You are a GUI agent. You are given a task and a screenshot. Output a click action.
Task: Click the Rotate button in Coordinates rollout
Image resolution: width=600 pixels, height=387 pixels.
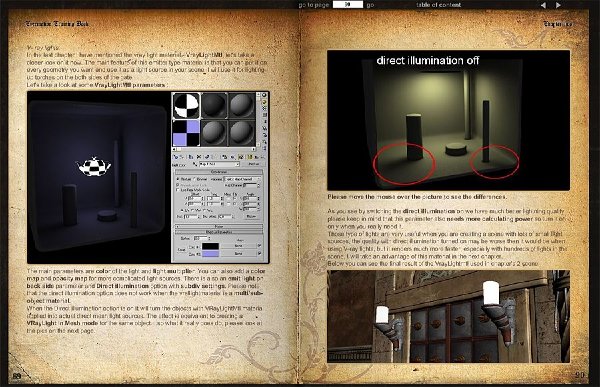pyautogui.click(x=251, y=216)
